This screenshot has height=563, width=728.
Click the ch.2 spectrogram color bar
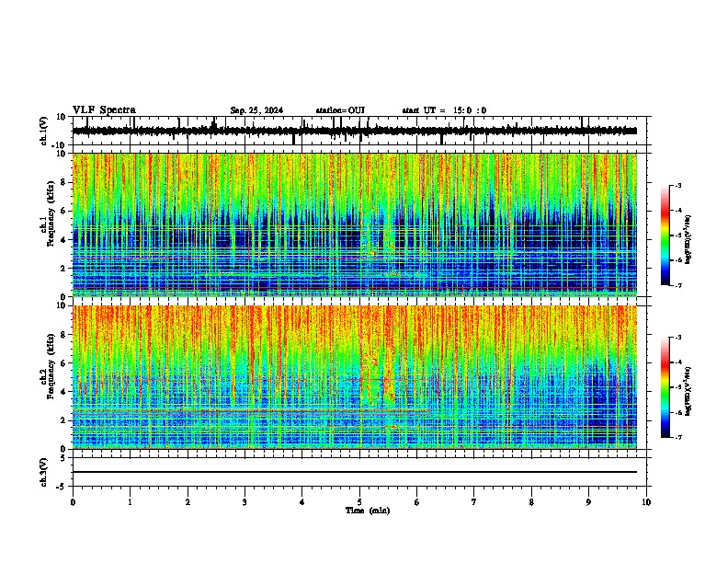[665, 387]
